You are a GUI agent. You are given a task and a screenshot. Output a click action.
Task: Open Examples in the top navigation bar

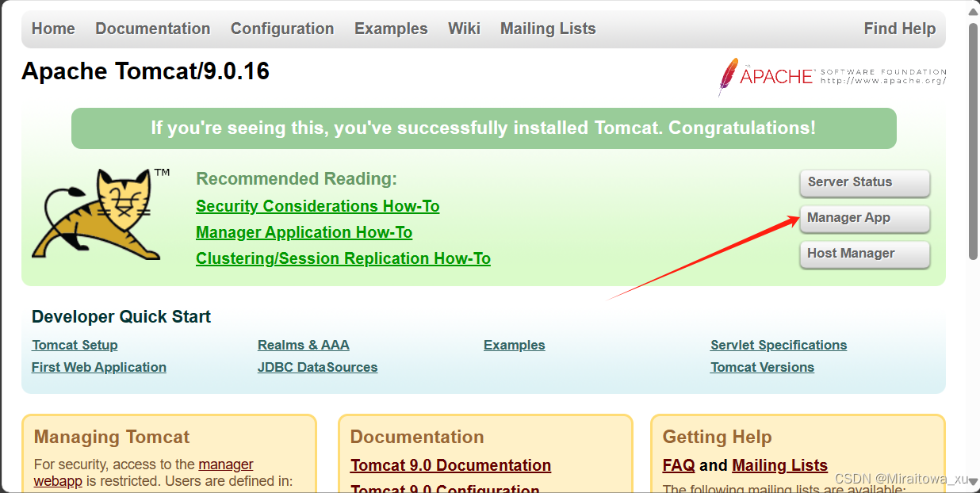coord(391,29)
